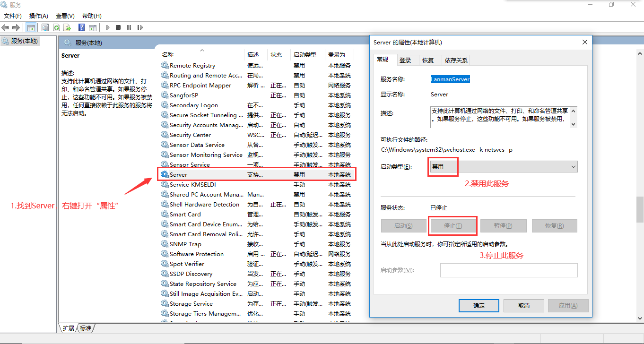The height and width of the screenshot is (344, 644).
Task: Click the 暂停(P) button
Action: (503, 226)
